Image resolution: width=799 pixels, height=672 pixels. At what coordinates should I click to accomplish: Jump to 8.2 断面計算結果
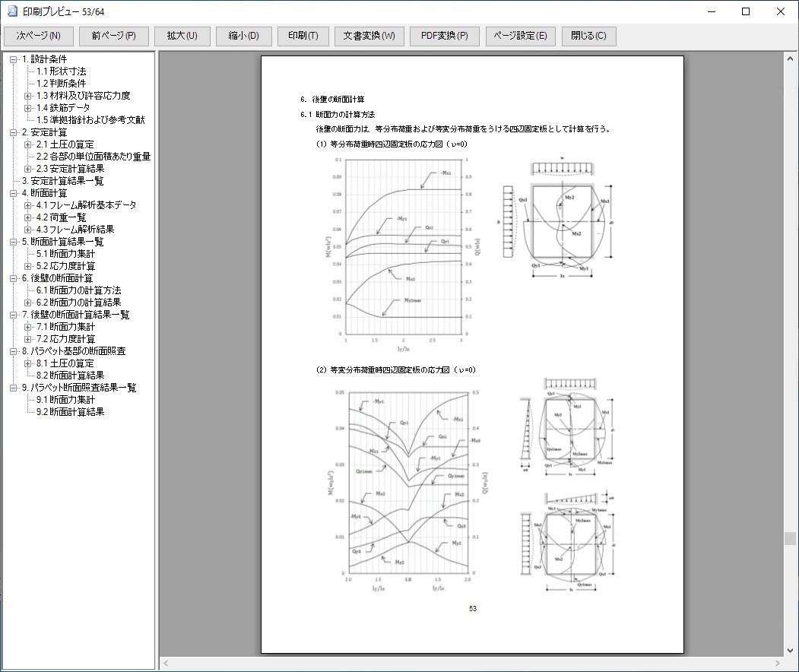(x=70, y=376)
